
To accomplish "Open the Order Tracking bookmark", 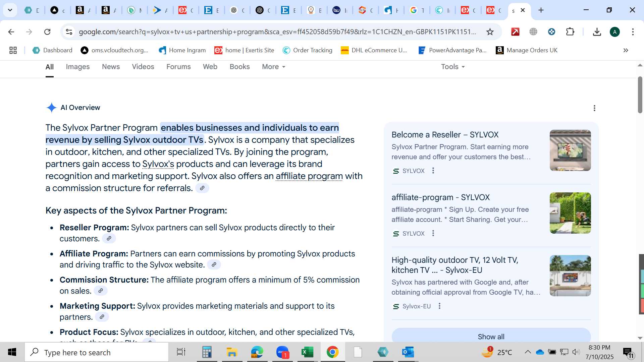I will pos(307,50).
